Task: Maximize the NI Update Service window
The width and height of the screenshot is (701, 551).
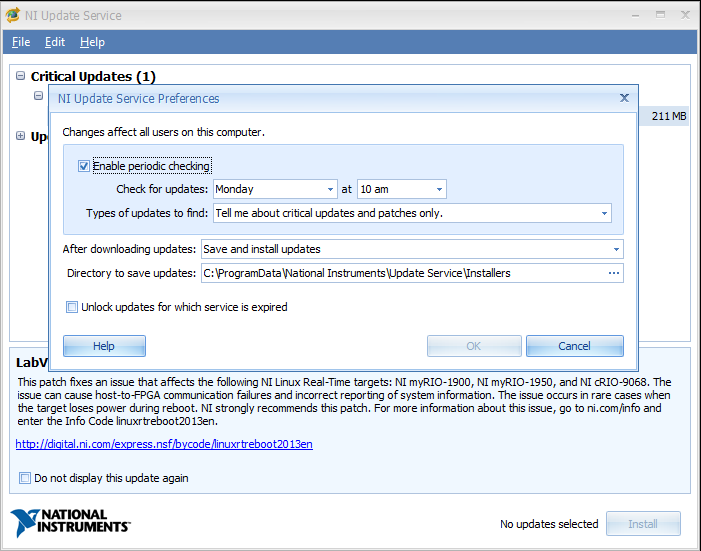Action: [x=660, y=15]
